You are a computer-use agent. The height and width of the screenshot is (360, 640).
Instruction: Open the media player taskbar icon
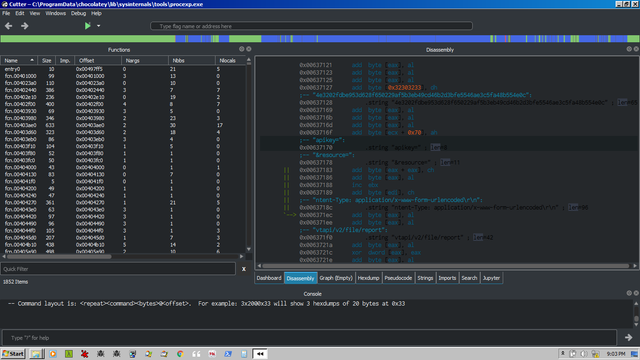tap(53, 354)
